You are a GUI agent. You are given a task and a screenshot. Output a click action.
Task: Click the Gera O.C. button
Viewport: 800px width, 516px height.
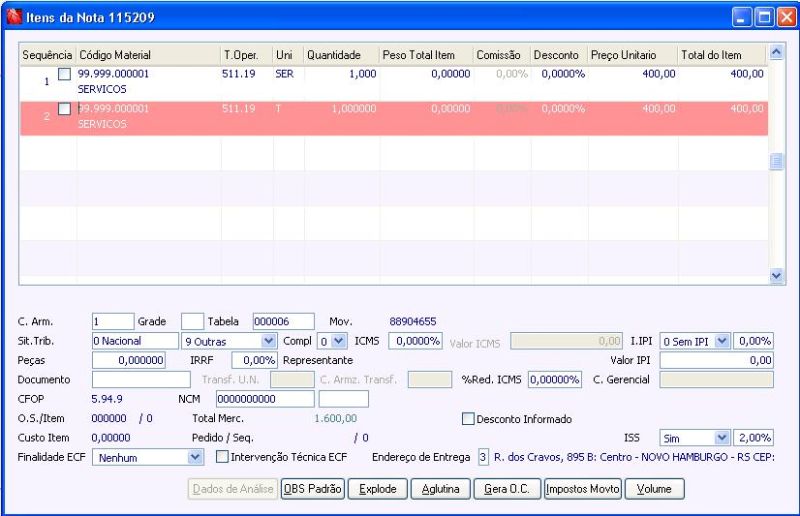507,489
